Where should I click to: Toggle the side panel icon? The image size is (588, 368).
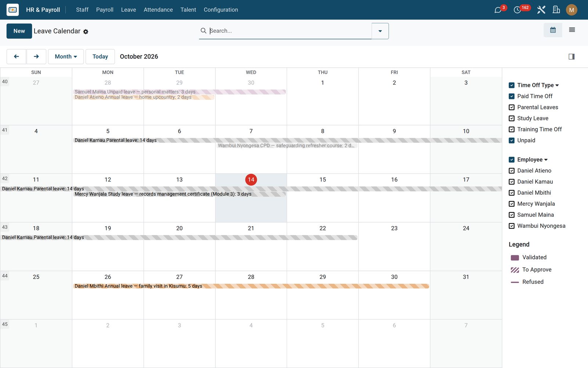tap(571, 56)
